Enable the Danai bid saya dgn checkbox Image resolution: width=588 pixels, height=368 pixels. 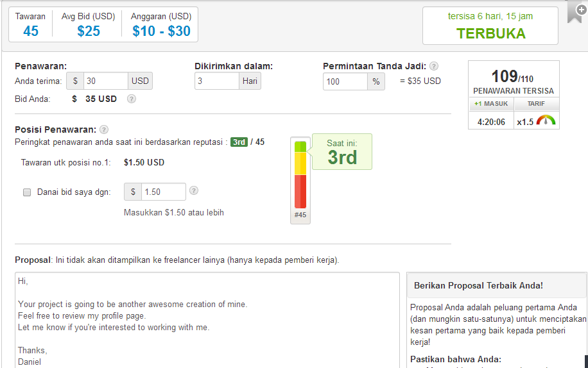27,192
